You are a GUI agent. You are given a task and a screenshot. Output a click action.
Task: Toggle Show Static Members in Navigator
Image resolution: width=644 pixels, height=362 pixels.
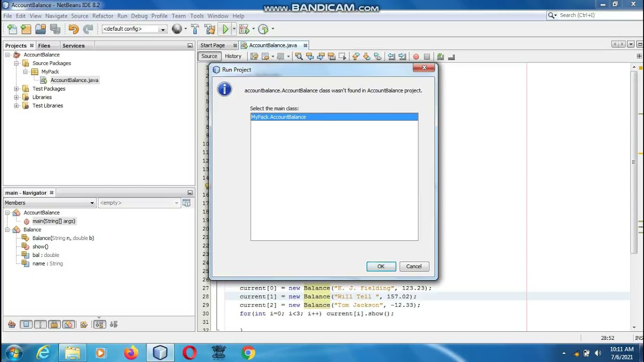click(x=40, y=324)
